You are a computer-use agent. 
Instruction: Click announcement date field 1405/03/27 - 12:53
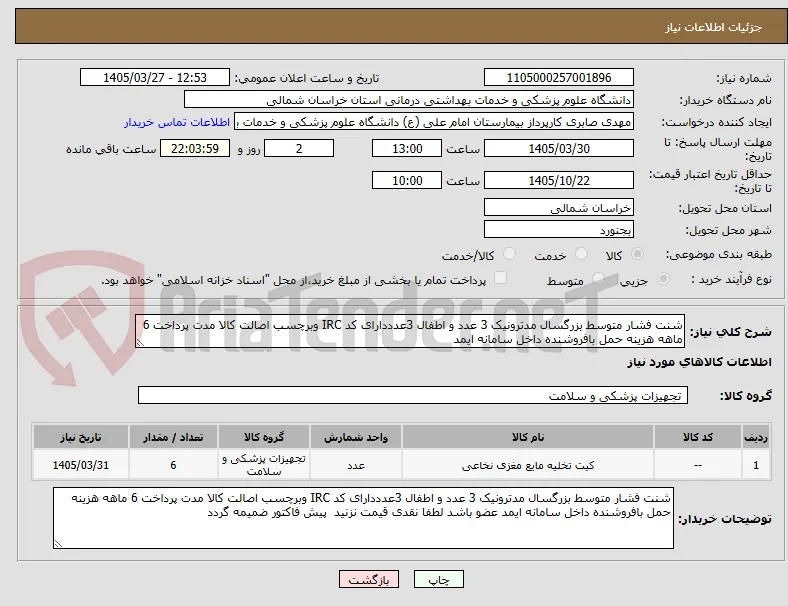(155, 77)
